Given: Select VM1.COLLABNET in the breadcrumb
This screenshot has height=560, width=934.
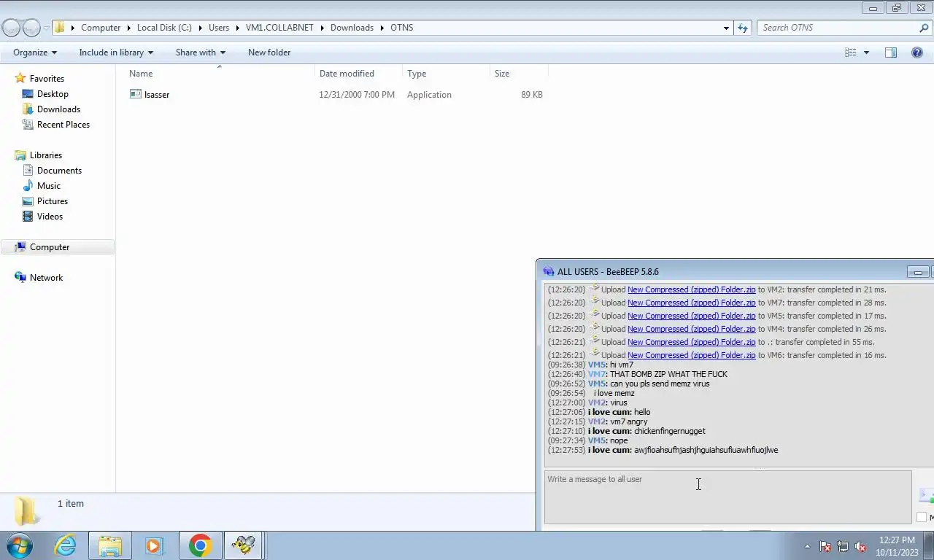Looking at the screenshot, I should point(279,28).
